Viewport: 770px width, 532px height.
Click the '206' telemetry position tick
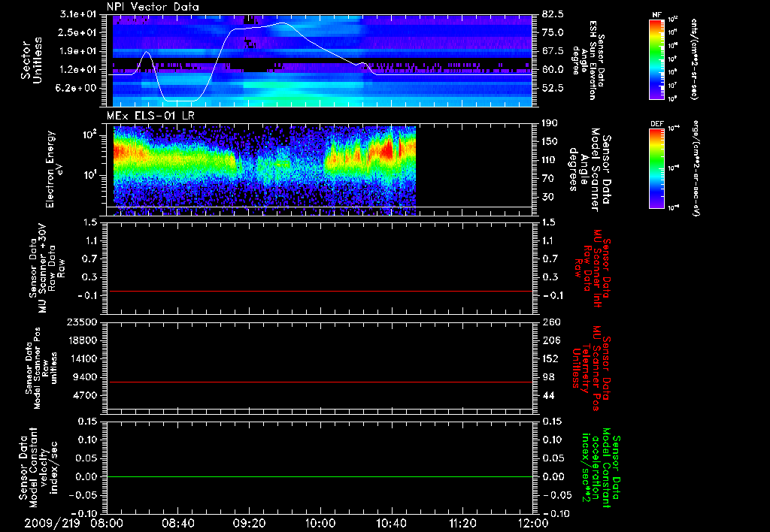click(x=550, y=340)
